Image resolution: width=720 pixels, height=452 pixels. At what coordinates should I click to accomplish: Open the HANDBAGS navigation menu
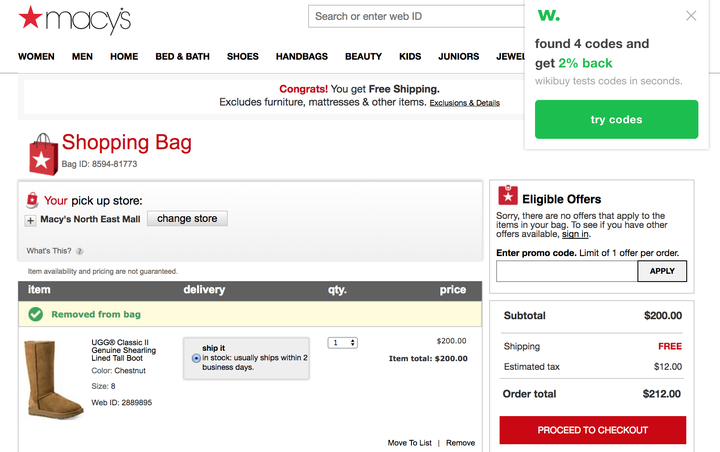point(302,56)
